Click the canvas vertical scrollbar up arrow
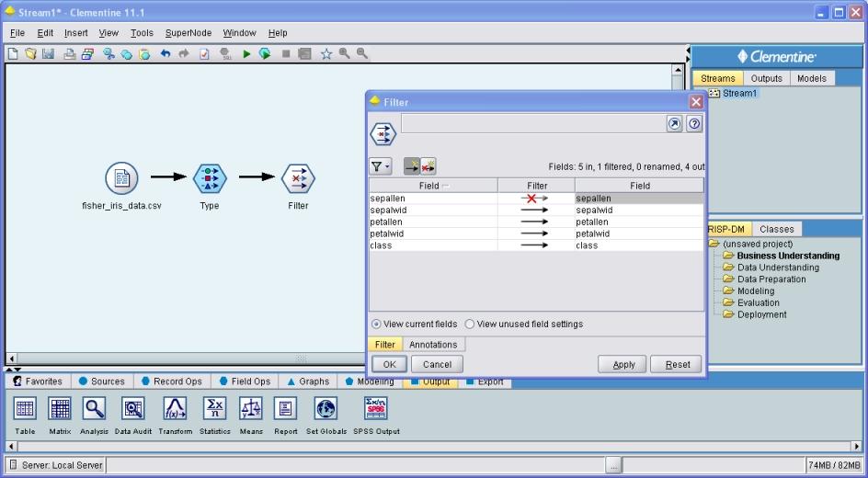 [678, 70]
